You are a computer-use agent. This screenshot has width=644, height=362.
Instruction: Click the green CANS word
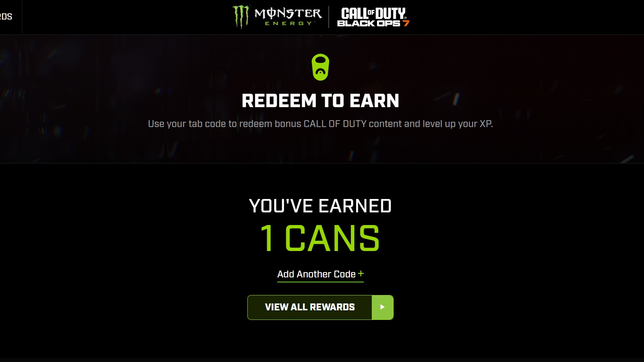point(332,238)
